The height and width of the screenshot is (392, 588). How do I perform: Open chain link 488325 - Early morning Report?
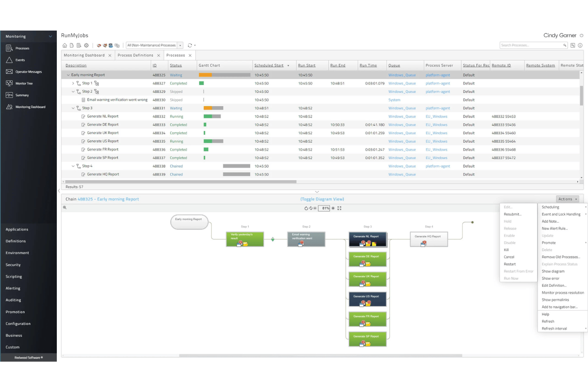[108, 199]
